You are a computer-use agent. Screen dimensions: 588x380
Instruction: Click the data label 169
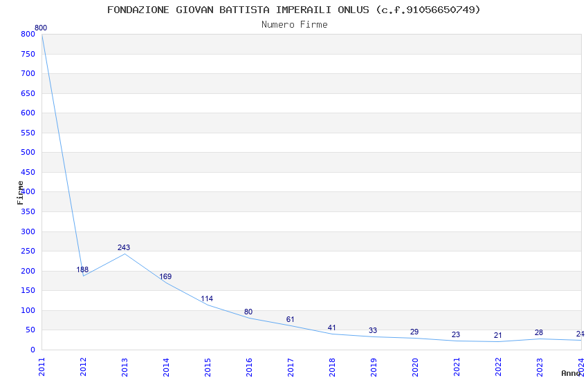coord(165,276)
